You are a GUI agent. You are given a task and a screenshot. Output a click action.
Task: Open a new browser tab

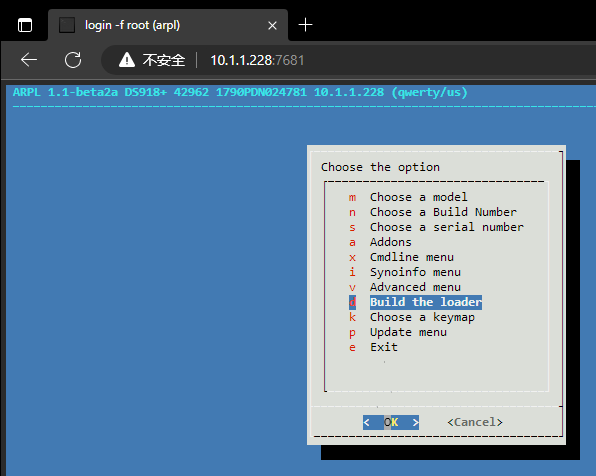[x=305, y=25]
